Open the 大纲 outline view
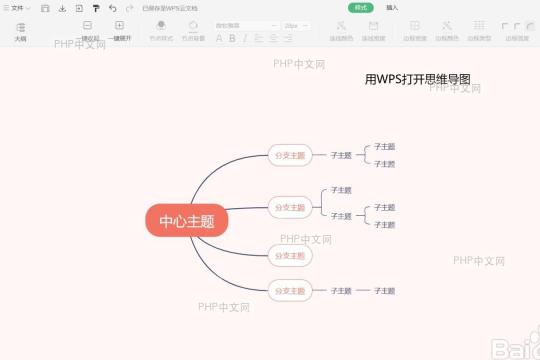The height and width of the screenshot is (360, 540). point(21,32)
